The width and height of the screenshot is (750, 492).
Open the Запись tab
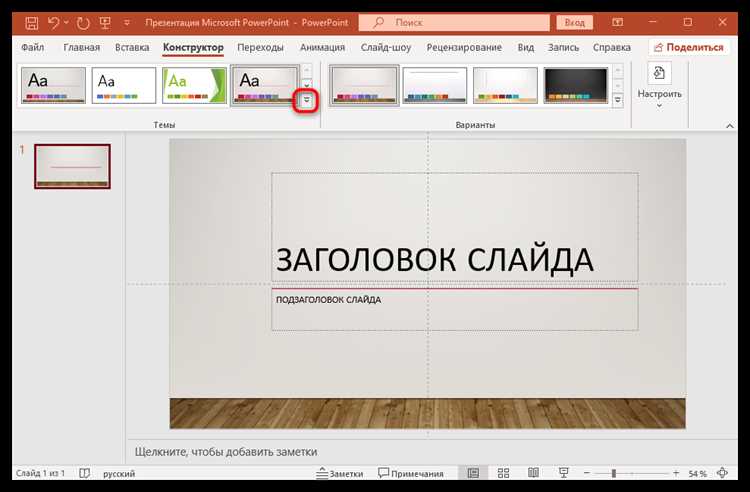tap(563, 47)
